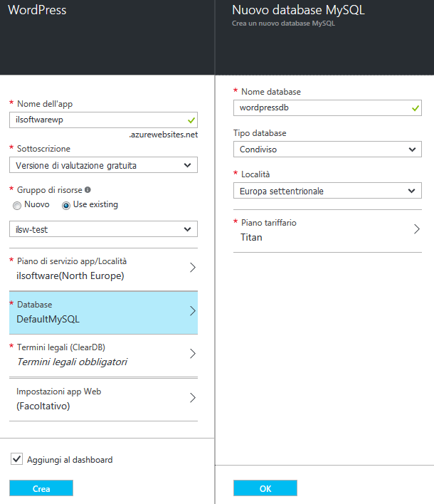The height and width of the screenshot is (504, 434).
Task: Open the Sottoscrizione dropdown
Action: pyautogui.click(x=103, y=165)
